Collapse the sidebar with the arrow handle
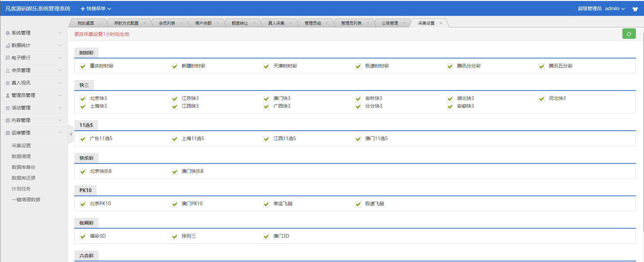644x262 pixels. (71, 134)
